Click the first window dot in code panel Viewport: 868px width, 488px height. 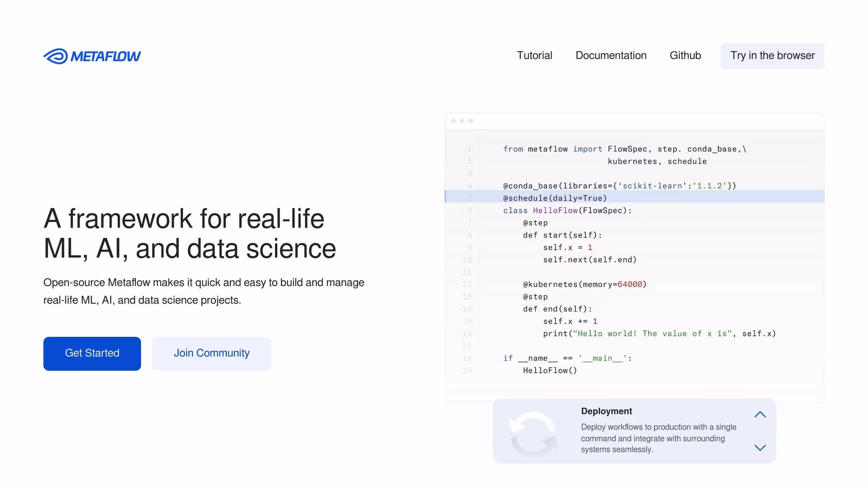click(x=453, y=121)
